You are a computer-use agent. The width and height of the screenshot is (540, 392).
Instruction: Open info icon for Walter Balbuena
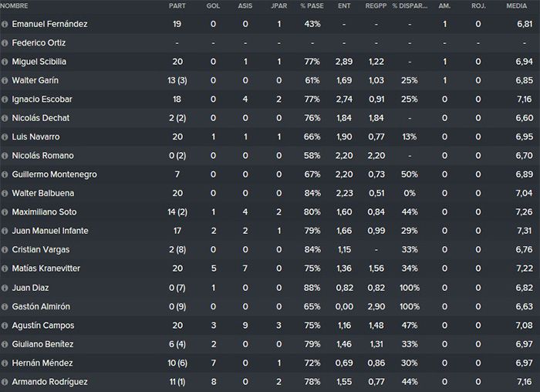(5, 194)
